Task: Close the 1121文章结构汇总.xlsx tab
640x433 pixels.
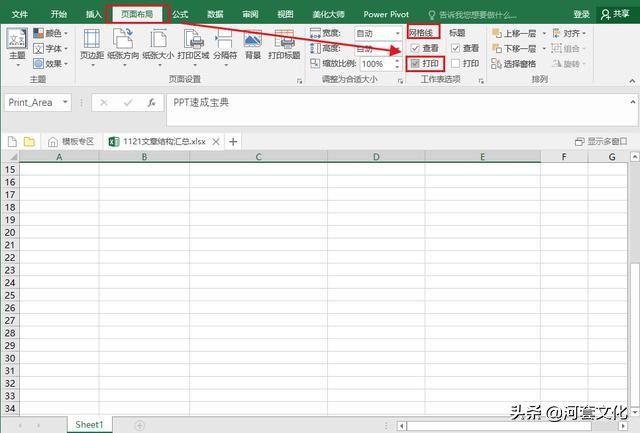Action: 216,142
